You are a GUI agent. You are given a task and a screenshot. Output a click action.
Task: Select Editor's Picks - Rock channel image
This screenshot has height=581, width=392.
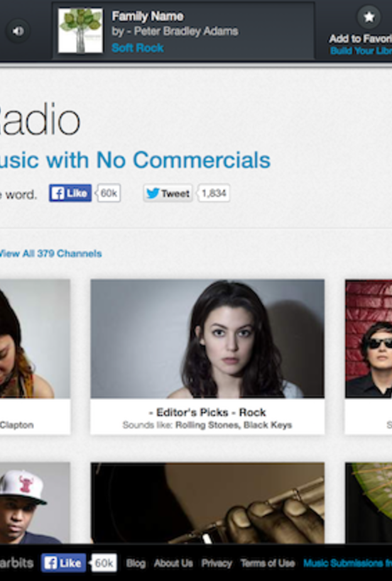point(207,338)
